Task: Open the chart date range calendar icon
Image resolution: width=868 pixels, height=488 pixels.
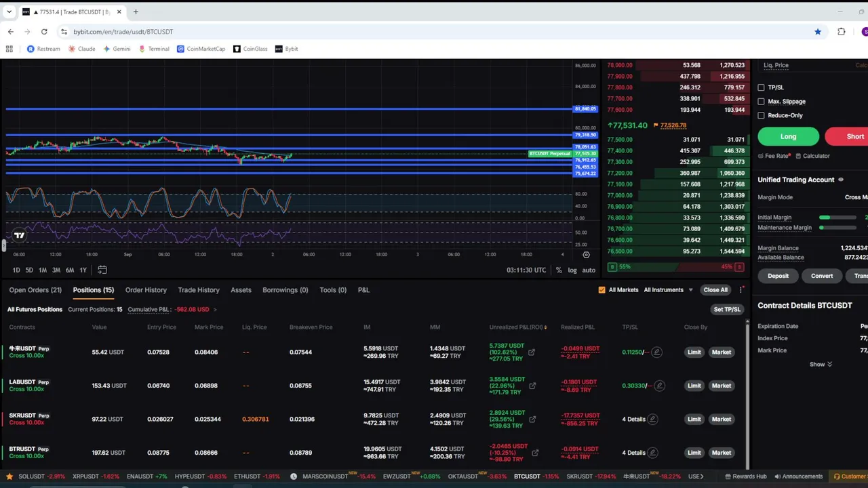Action: [102, 270]
